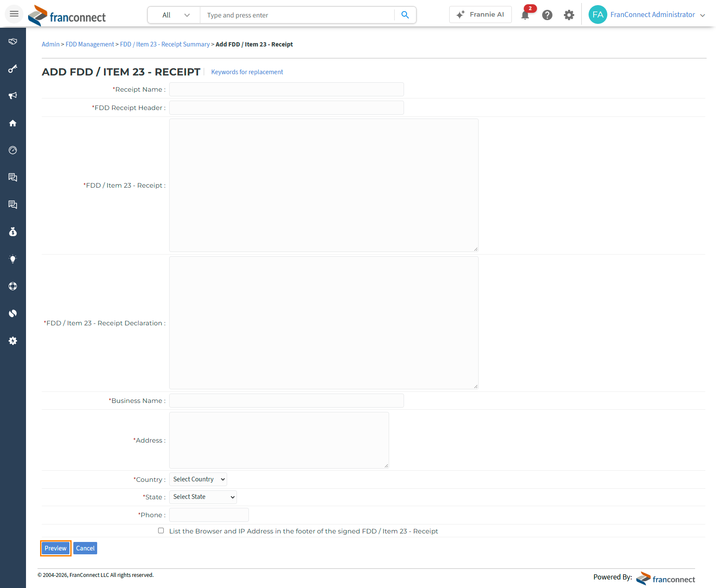Open the money bag sidebar icon
Screen dimensions: 716x588
point(13,232)
